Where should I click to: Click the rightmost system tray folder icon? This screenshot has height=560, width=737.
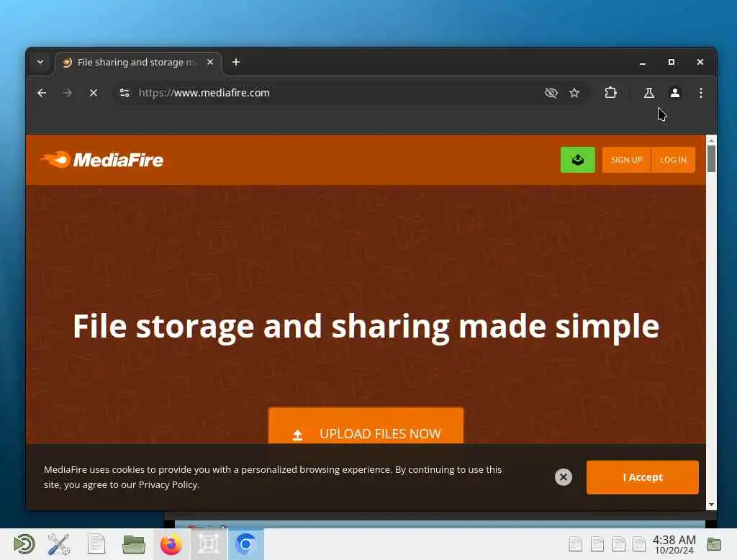pos(714,544)
